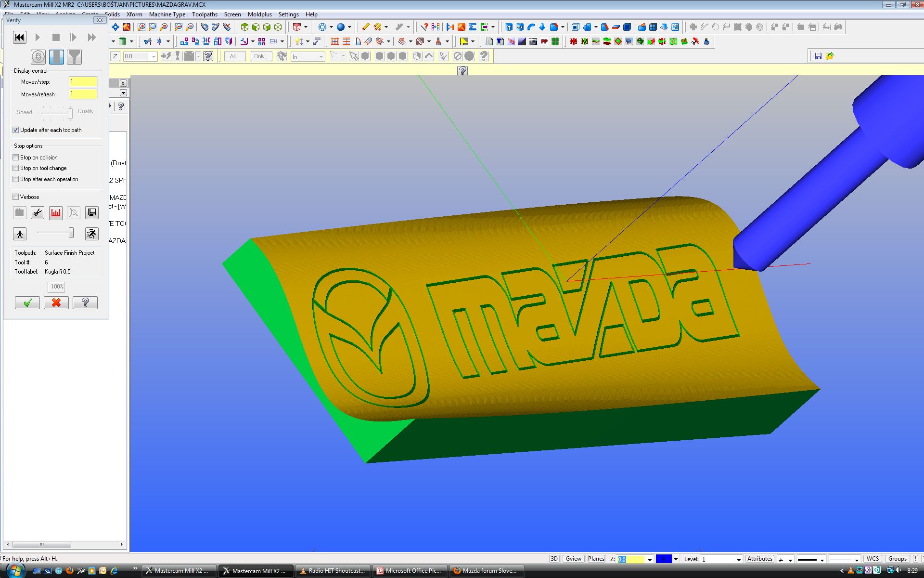The width and height of the screenshot is (924, 578).
Task: Enable Stop on collision option
Action: pyautogui.click(x=16, y=158)
